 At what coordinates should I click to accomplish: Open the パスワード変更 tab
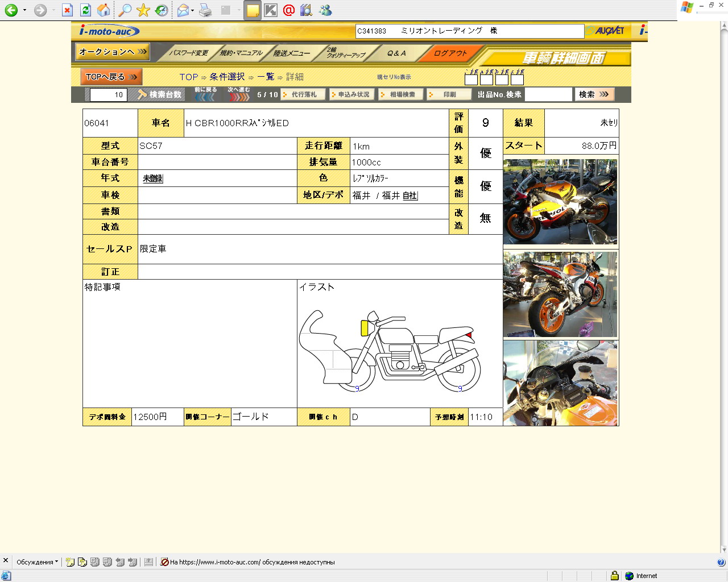(x=188, y=53)
